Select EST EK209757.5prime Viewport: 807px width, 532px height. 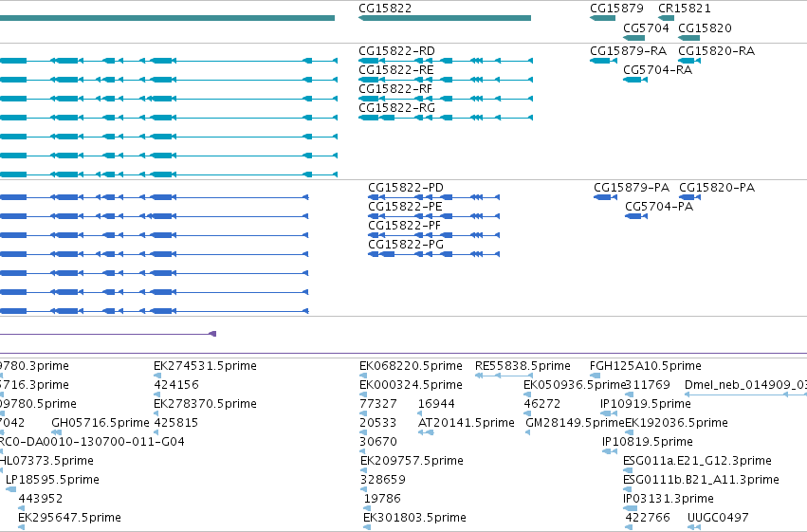click(412, 461)
